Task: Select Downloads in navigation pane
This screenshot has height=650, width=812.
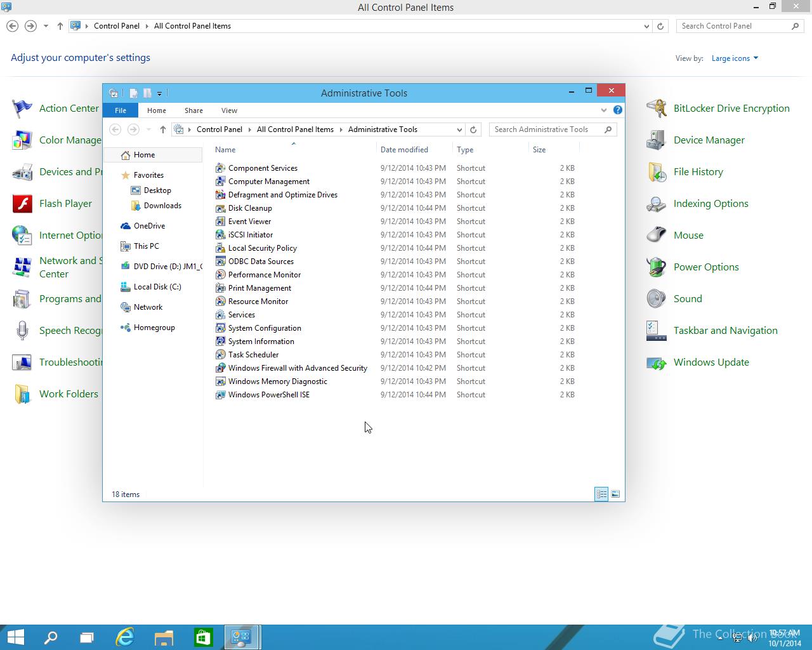Action: tap(162, 206)
